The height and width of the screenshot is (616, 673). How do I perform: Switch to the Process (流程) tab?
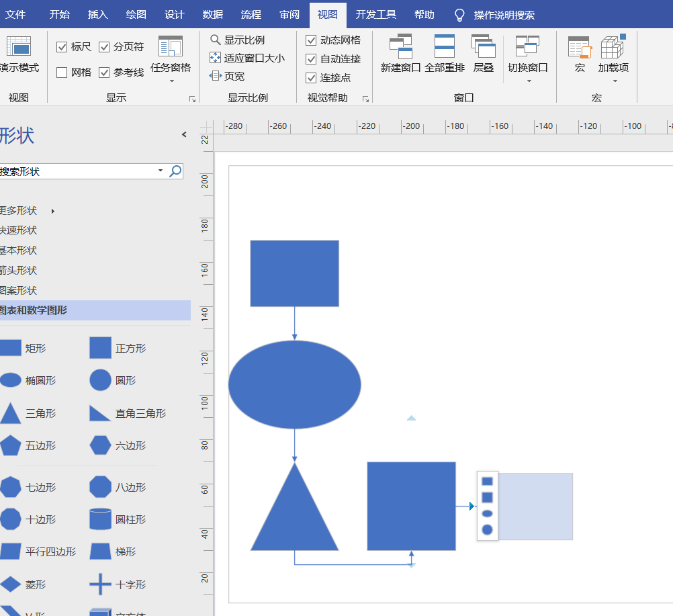pyautogui.click(x=251, y=15)
